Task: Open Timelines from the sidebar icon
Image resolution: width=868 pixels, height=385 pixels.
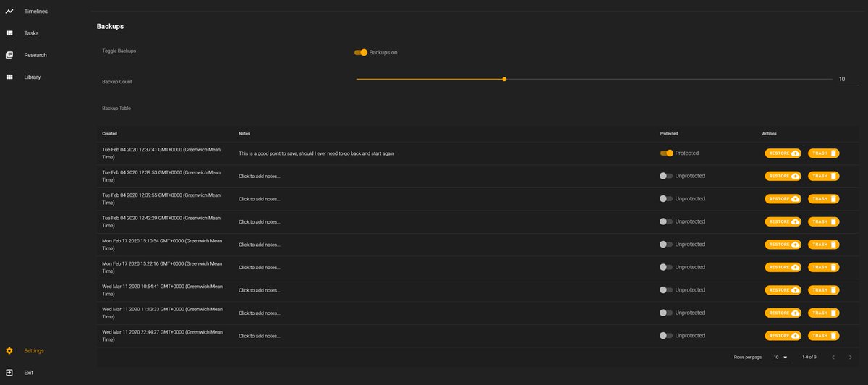Action: [x=9, y=11]
